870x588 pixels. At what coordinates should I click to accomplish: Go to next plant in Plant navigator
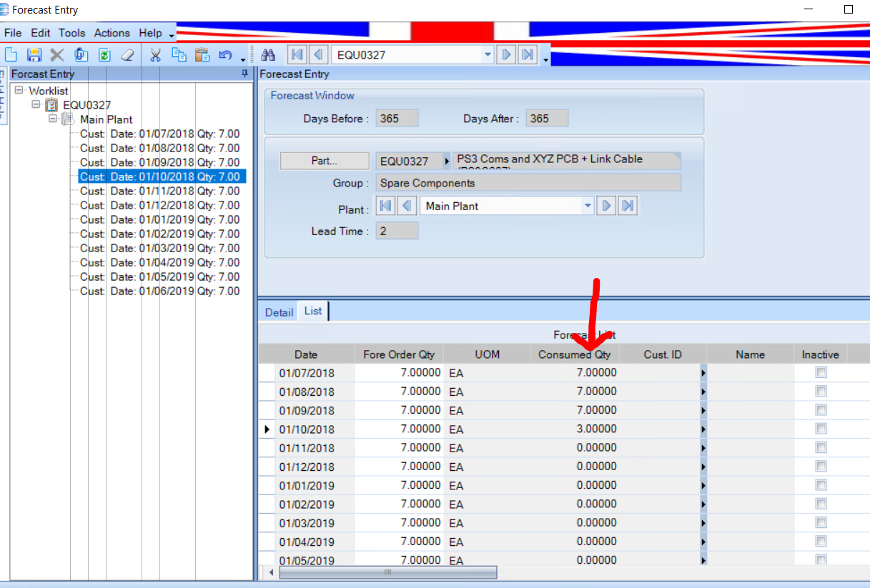(x=607, y=206)
